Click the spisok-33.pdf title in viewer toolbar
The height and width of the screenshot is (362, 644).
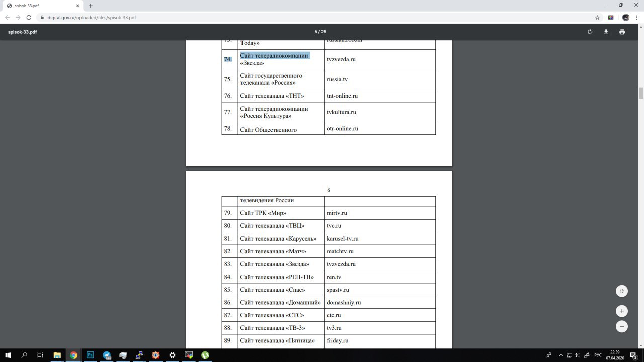click(x=22, y=32)
